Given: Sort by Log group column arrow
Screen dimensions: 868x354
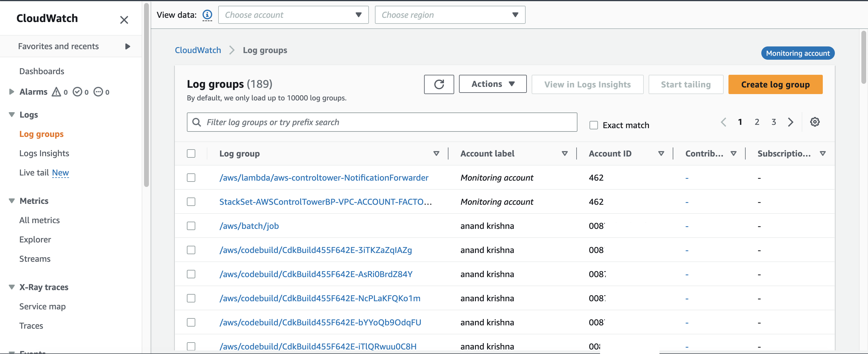Looking at the screenshot, I should pyautogui.click(x=436, y=153).
